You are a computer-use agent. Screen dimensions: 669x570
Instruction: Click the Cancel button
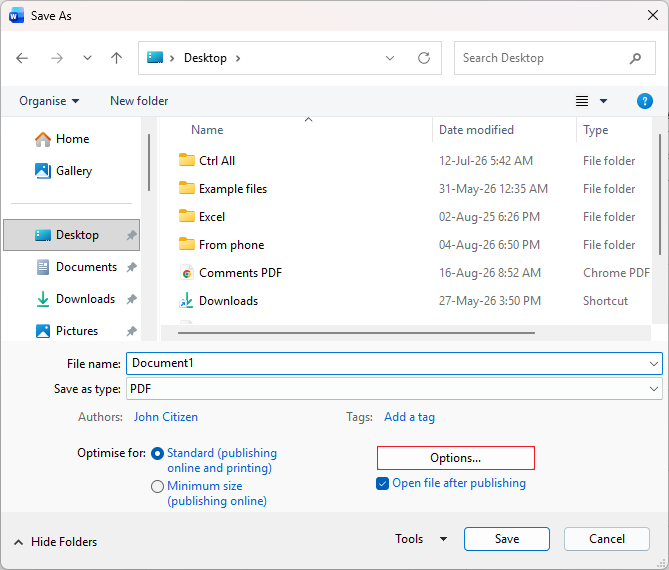607,539
